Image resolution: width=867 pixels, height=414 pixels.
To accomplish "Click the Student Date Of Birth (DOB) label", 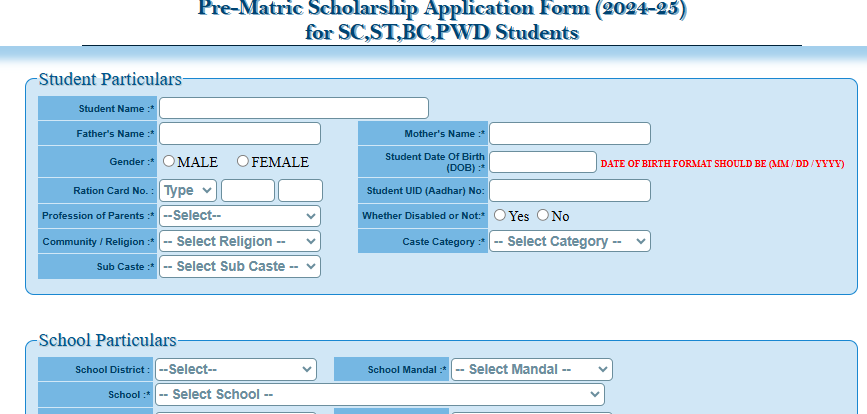I will coord(435,162).
